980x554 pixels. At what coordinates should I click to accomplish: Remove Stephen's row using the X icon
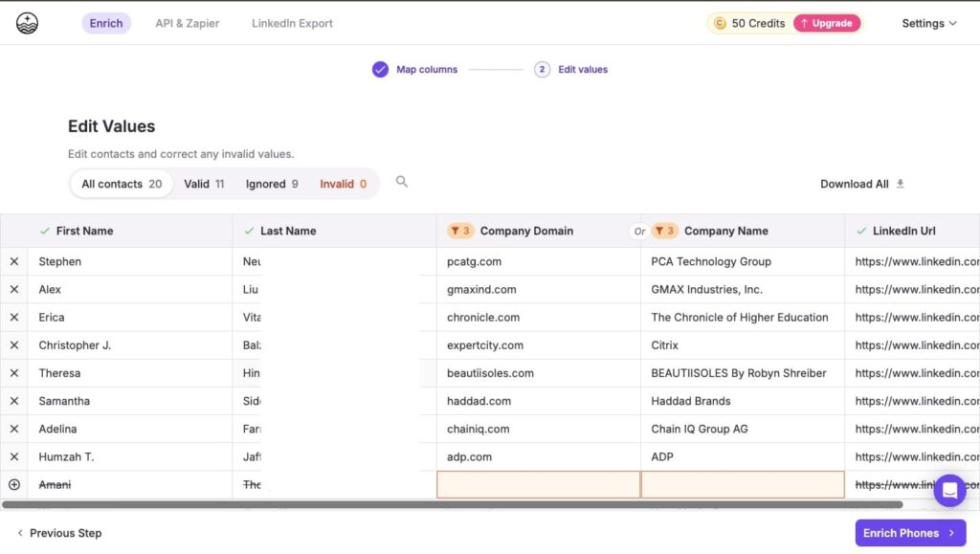pyautogui.click(x=14, y=261)
